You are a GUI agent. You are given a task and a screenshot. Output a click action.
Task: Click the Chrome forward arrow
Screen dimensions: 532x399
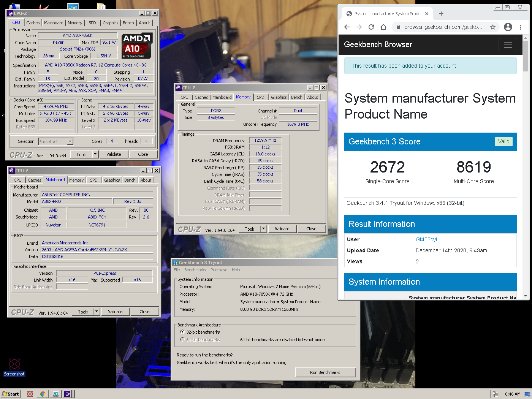(359, 27)
